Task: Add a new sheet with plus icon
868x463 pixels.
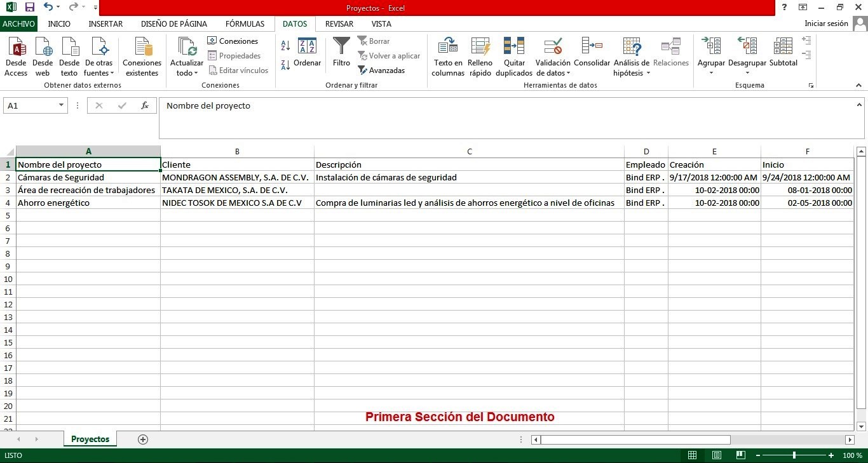Action: (x=143, y=440)
